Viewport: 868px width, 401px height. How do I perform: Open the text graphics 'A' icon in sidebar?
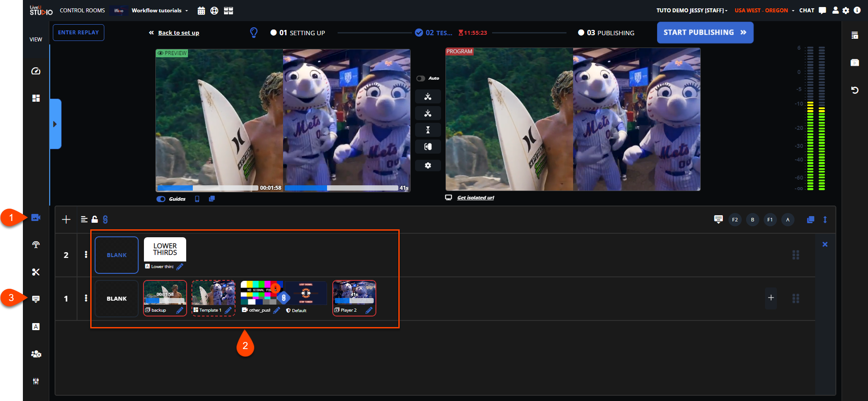36,327
